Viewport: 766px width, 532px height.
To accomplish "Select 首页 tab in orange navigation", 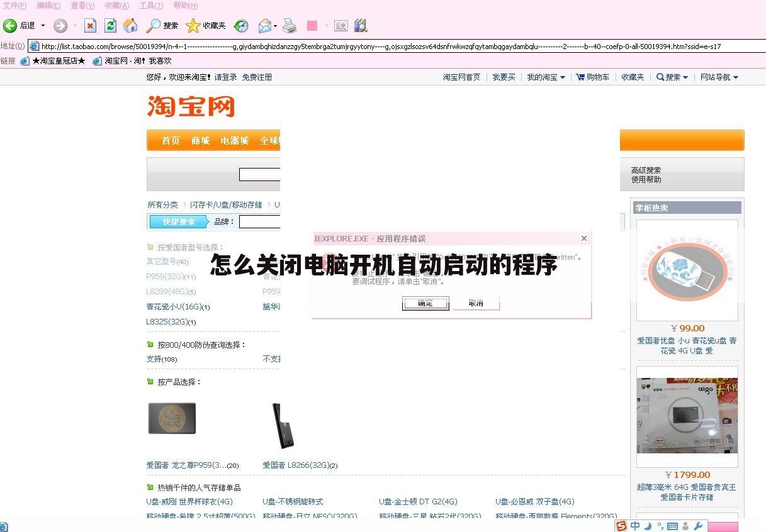I will 171,140.
